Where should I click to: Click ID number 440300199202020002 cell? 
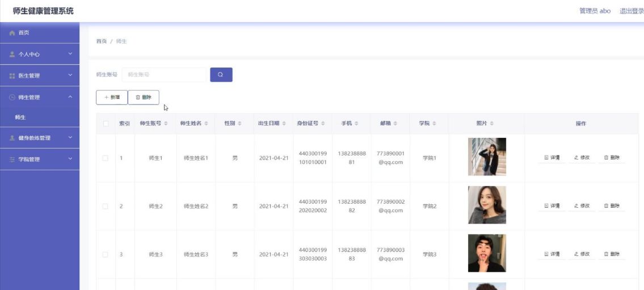313,206
